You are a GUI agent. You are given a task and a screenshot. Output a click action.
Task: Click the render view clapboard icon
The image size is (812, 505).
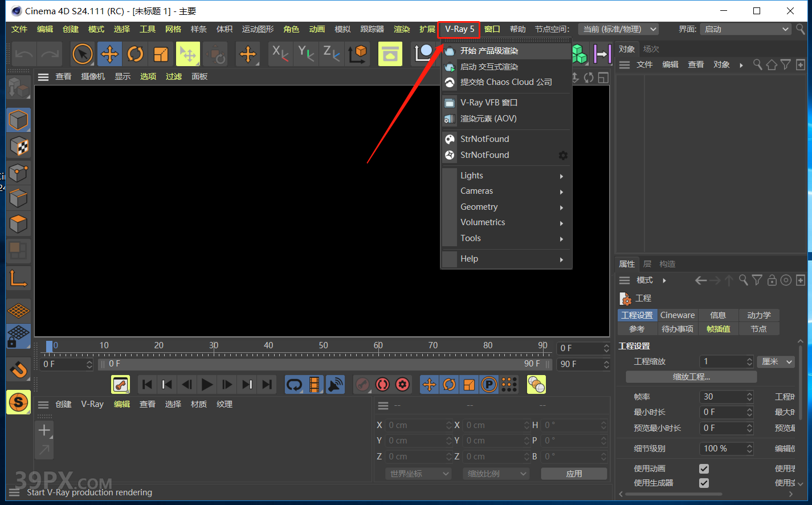tap(390, 54)
